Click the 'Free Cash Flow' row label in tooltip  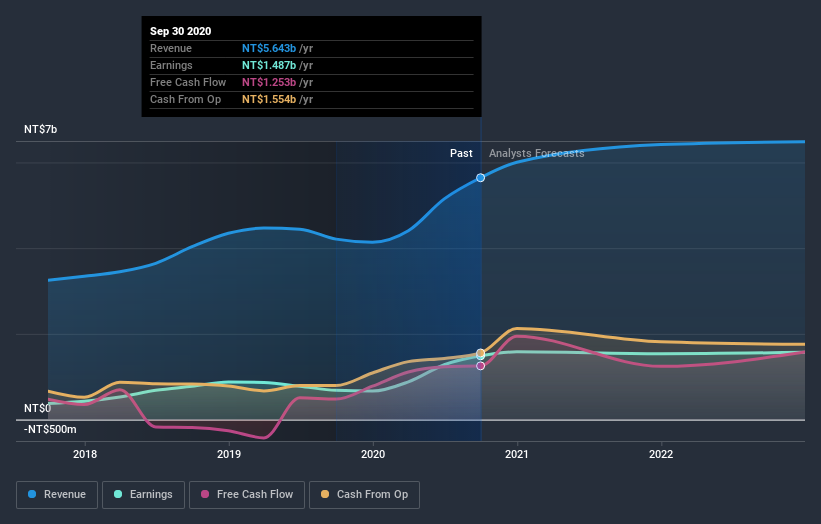pyautogui.click(x=188, y=82)
